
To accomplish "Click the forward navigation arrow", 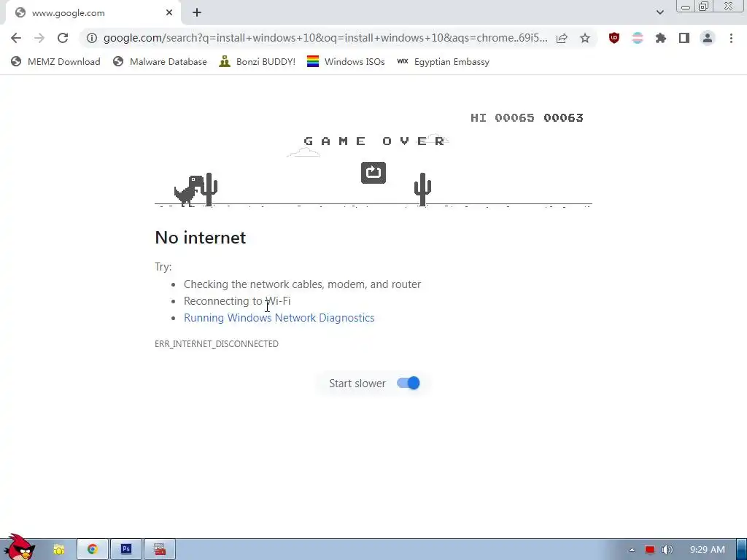I will point(39,38).
